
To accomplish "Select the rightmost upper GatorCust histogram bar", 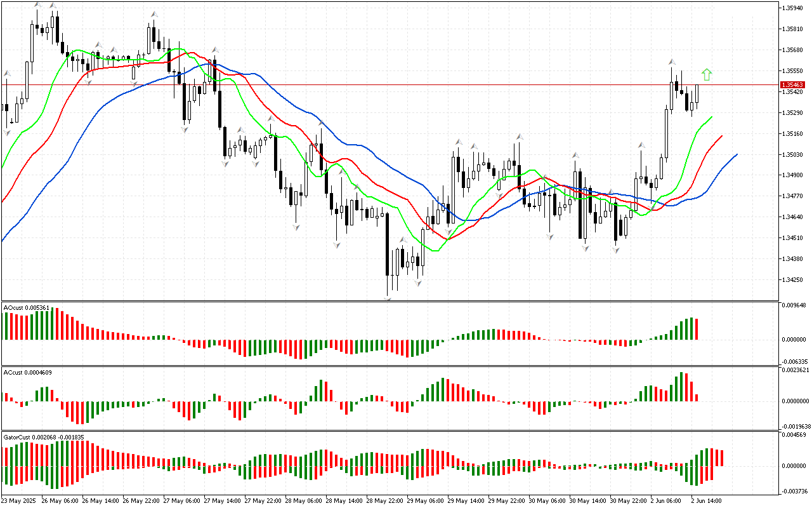I will (x=722, y=458).
